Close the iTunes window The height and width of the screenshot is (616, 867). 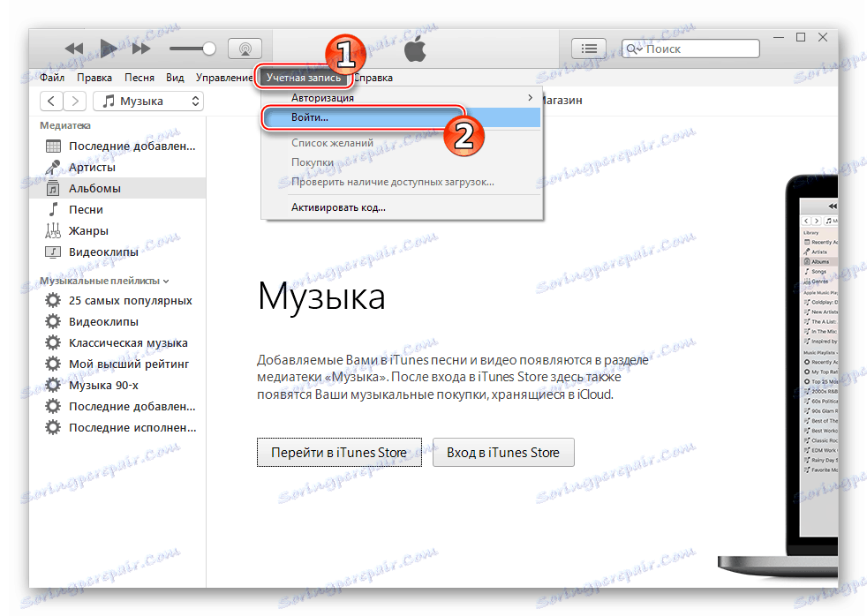[x=823, y=37]
